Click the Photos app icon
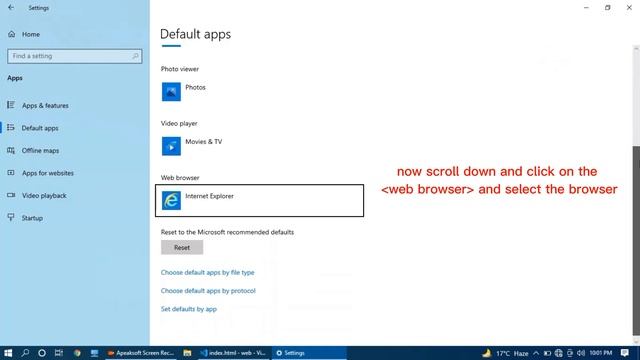 tap(171, 91)
